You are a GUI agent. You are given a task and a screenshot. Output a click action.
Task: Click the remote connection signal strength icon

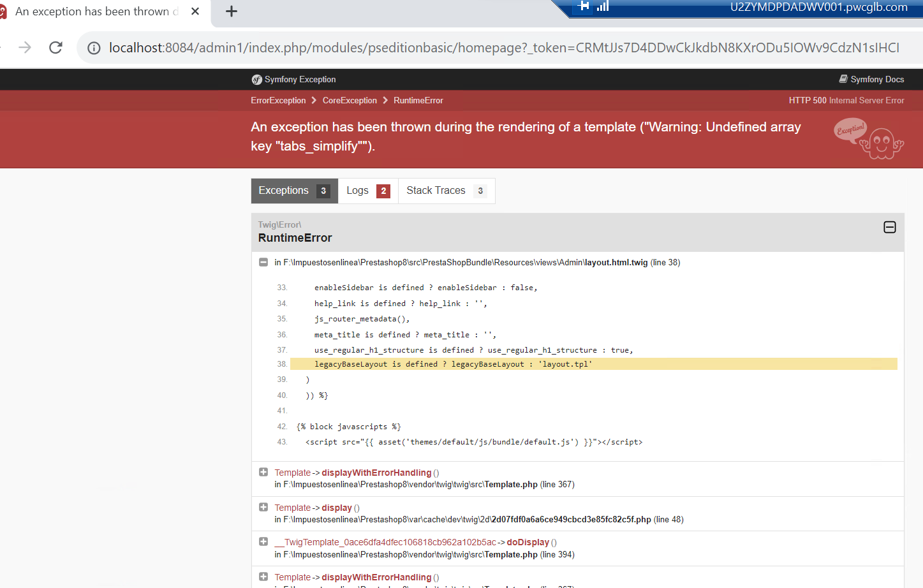coord(603,6)
